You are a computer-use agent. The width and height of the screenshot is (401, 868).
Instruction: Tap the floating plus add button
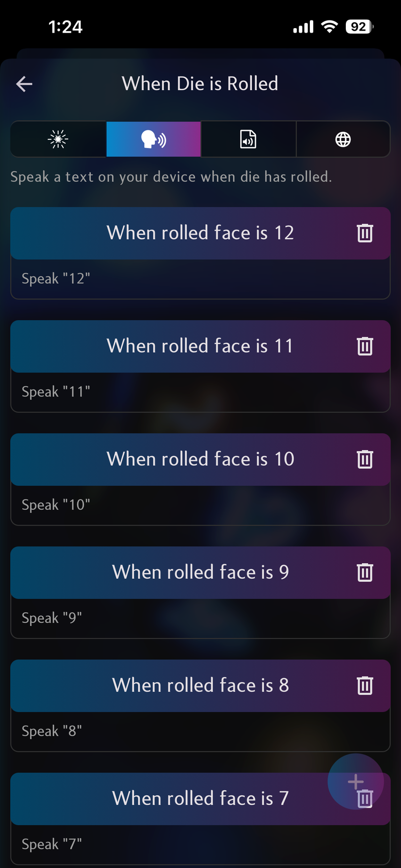[355, 780]
